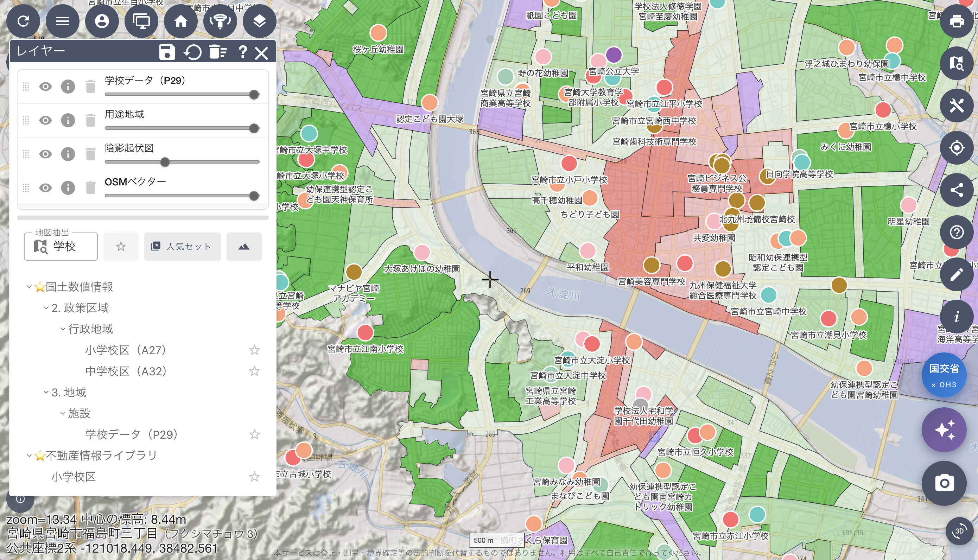Click the camera screenshot button

point(944,483)
